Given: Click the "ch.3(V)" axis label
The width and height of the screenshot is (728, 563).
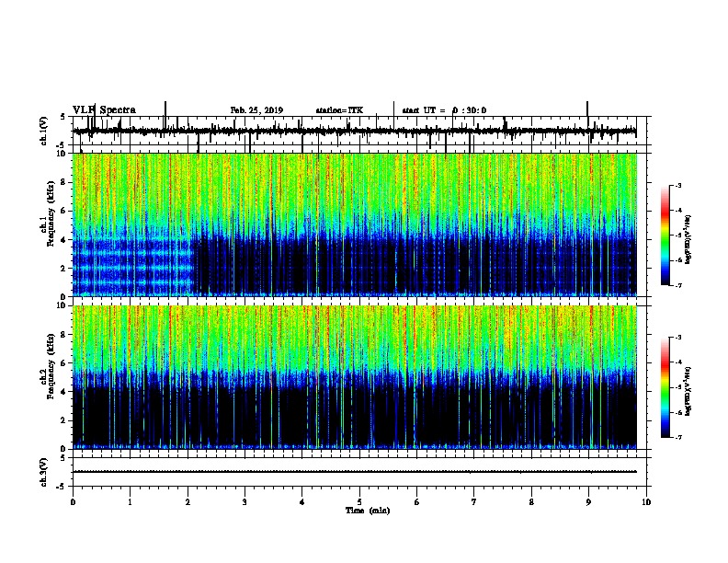Looking at the screenshot, I should (x=44, y=472).
